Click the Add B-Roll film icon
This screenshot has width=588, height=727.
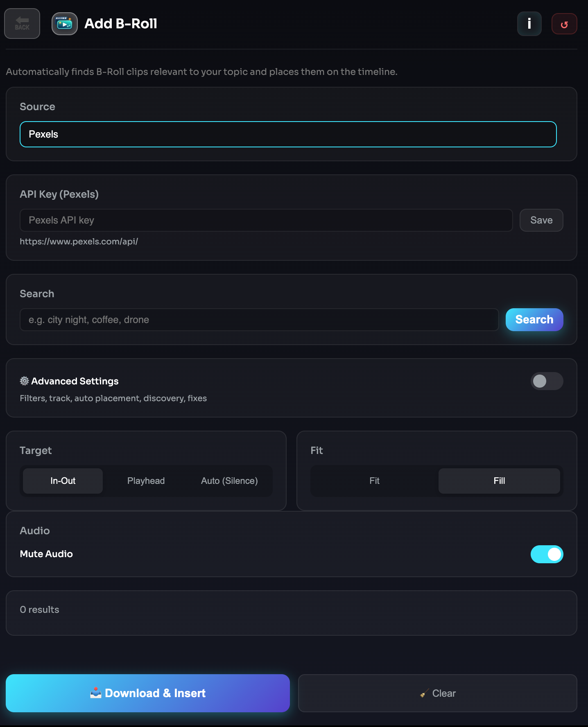click(65, 24)
